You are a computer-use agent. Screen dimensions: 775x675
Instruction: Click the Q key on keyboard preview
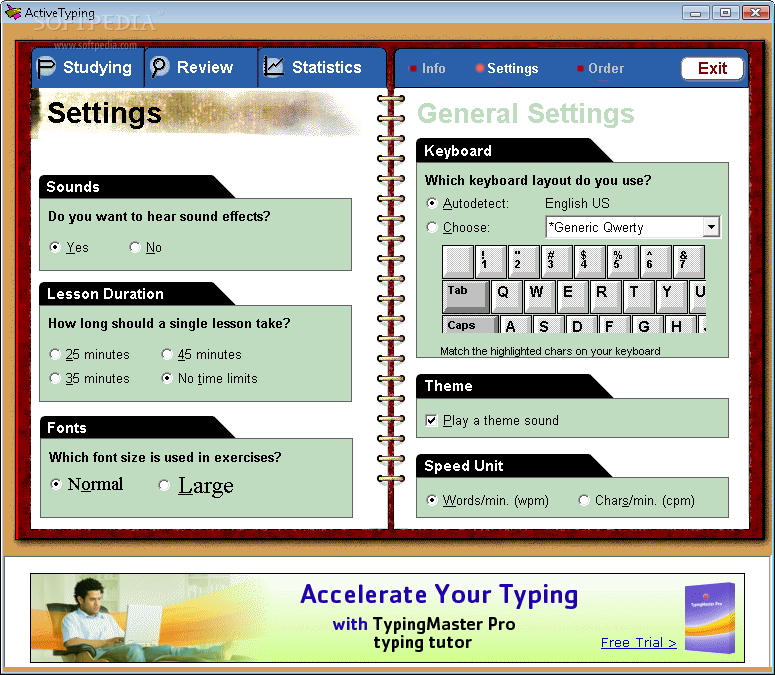coord(506,295)
